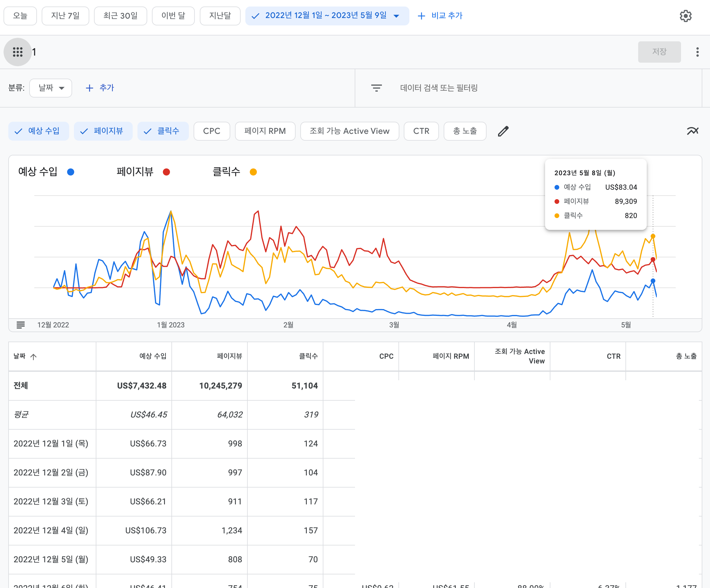Click the 비교 추가 link
Image resolution: width=710 pixels, height=588 pixels.
coord(447,16)
